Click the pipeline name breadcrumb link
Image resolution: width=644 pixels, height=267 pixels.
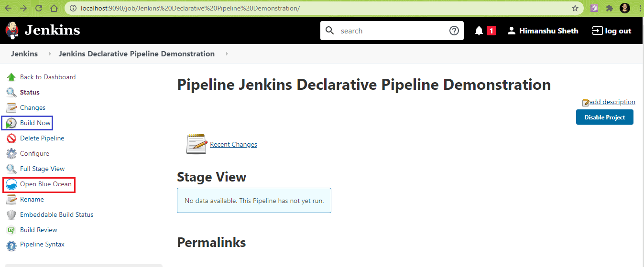pos(137,54)
